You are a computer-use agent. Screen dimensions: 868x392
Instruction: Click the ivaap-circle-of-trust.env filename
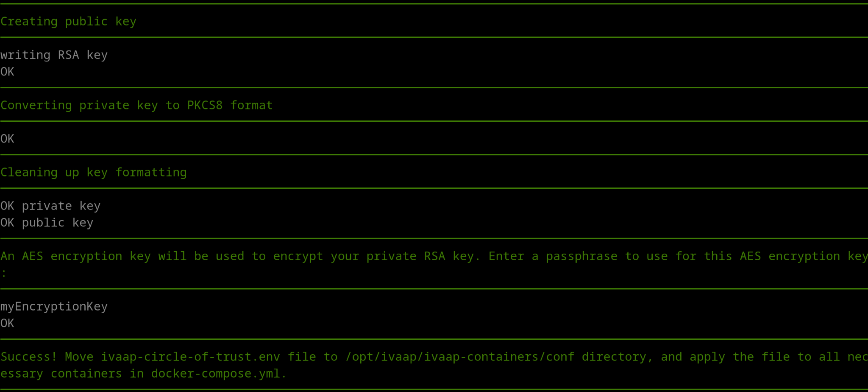pos(190,357)
